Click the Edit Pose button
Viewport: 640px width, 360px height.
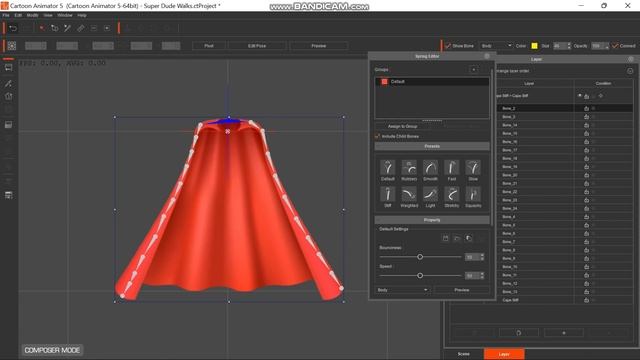(x=257, y=46)
